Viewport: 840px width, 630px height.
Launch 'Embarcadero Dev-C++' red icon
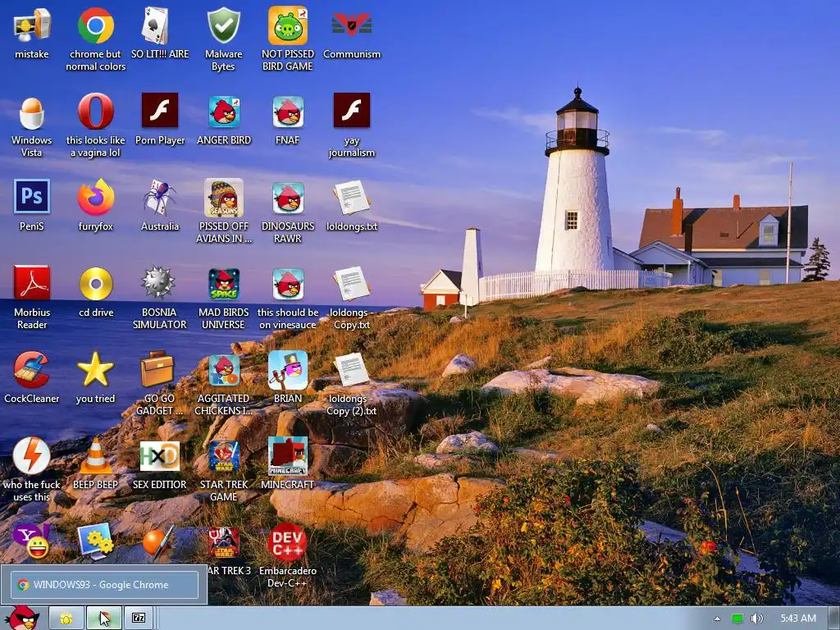[288, 542]
